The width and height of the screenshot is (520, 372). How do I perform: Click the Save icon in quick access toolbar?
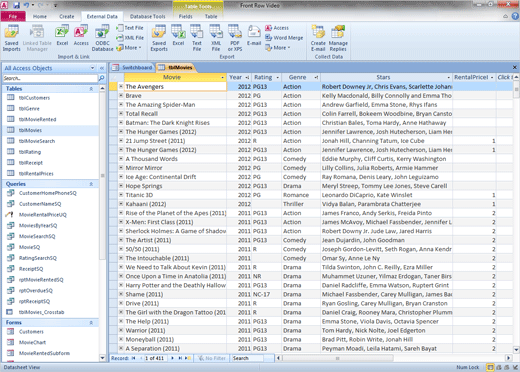click(16, 5)
